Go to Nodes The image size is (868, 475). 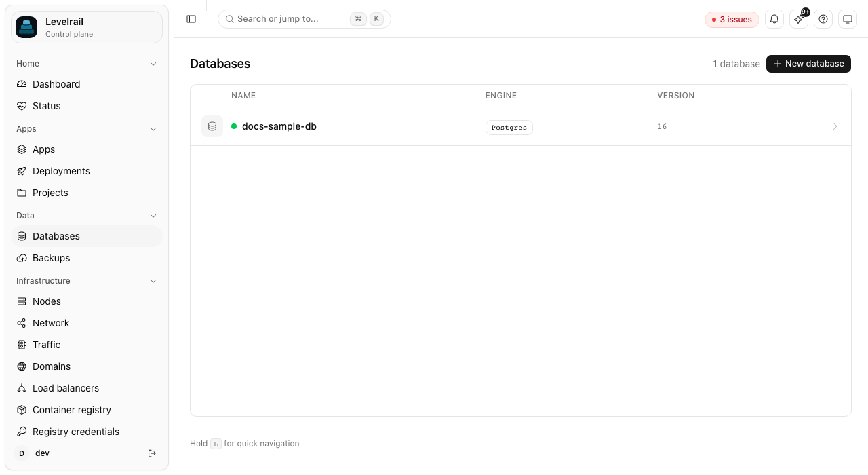(87, 301)
